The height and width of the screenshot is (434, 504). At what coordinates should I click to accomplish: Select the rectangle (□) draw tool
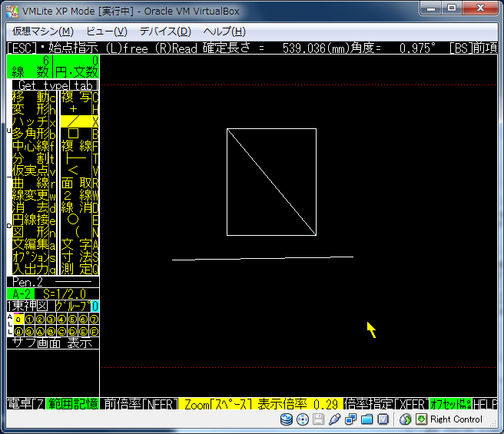(x=75, y=134)
